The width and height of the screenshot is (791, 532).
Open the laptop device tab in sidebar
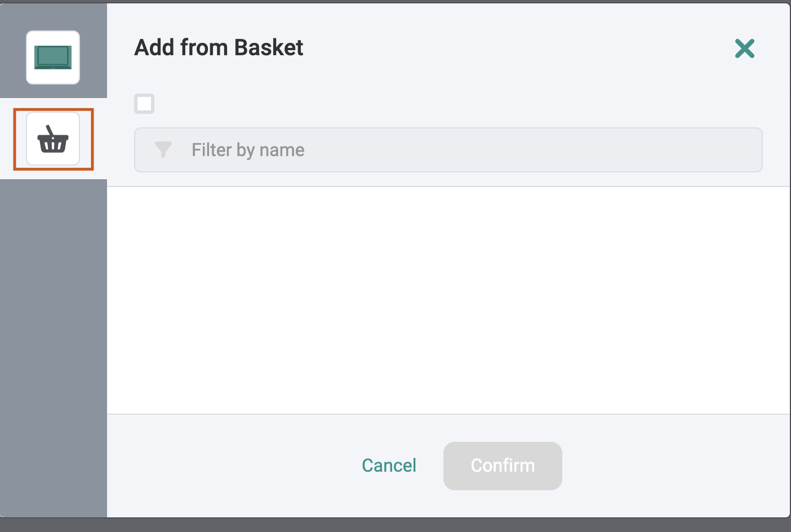coord(53,57)
